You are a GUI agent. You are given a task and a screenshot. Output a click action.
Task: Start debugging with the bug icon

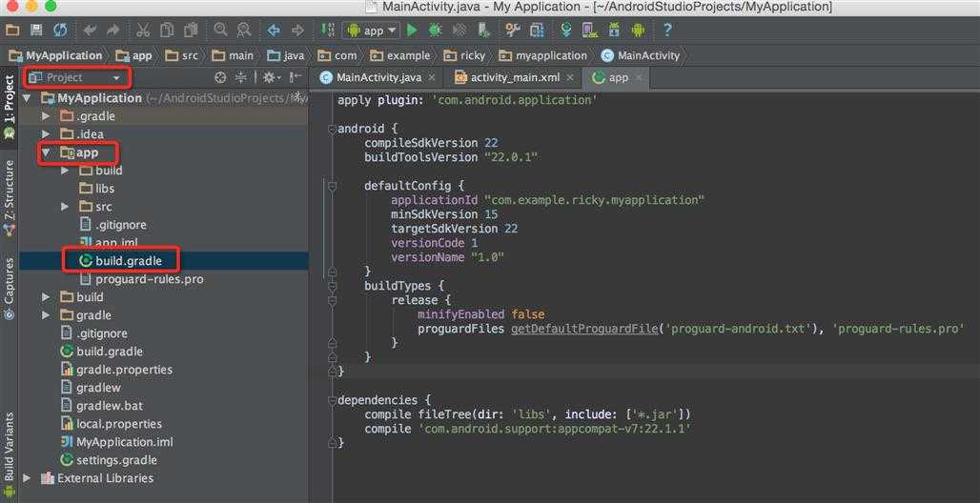coord(435,30)
